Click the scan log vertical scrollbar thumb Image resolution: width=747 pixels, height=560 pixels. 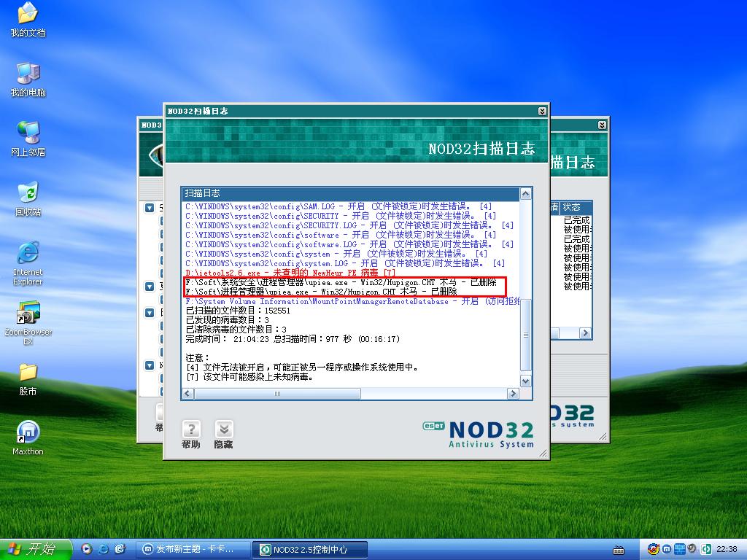[525, 335]
